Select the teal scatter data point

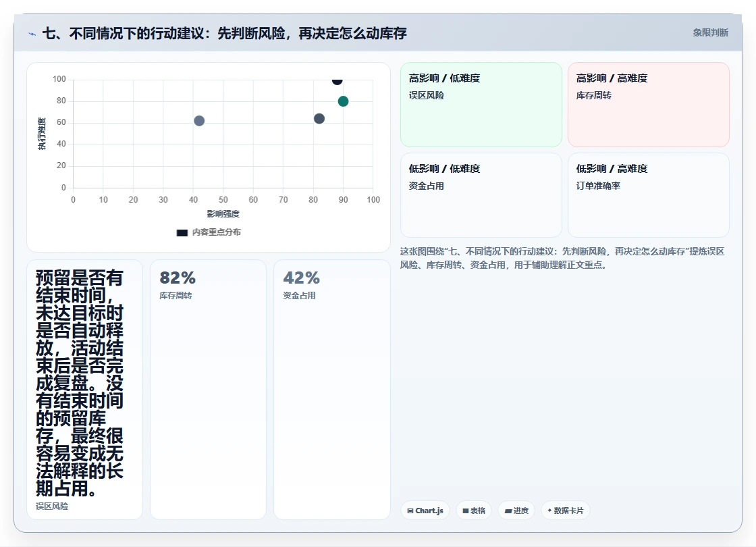(343, 101)
